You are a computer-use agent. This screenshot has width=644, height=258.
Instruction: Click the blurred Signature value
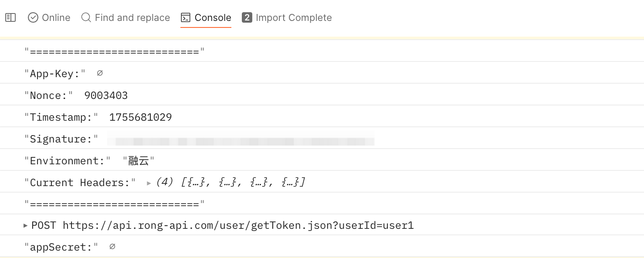[x=241, y=140]
